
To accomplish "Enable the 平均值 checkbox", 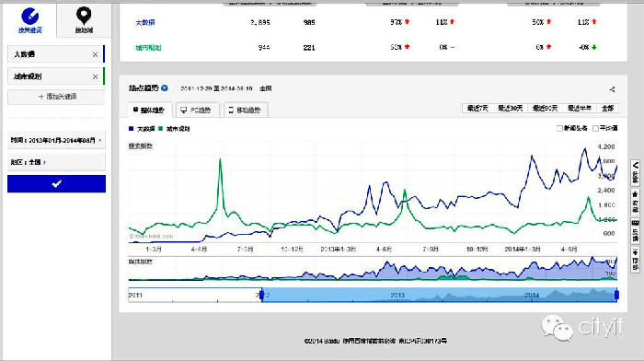I will point(595,128).
